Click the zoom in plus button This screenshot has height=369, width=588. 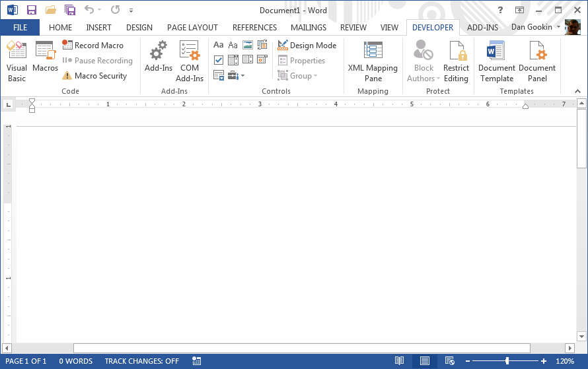[544, 361]
